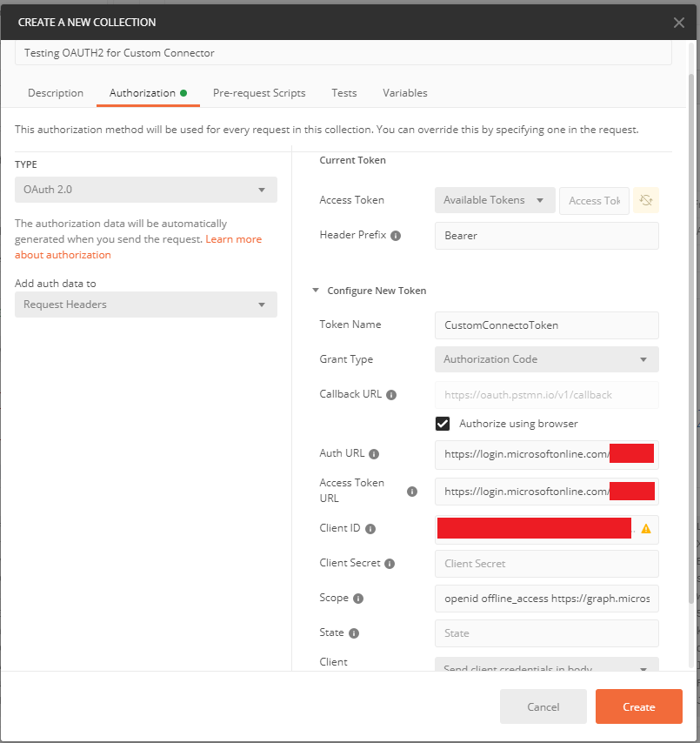This screenshot has height=743, width=700.
Task: Click the Client ID input field
Action: 547,529
